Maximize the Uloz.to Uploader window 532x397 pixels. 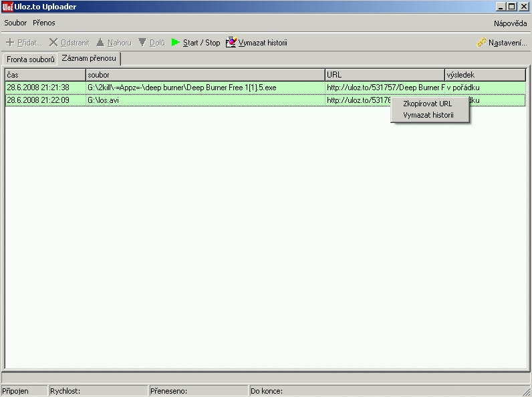pos(512,7)
